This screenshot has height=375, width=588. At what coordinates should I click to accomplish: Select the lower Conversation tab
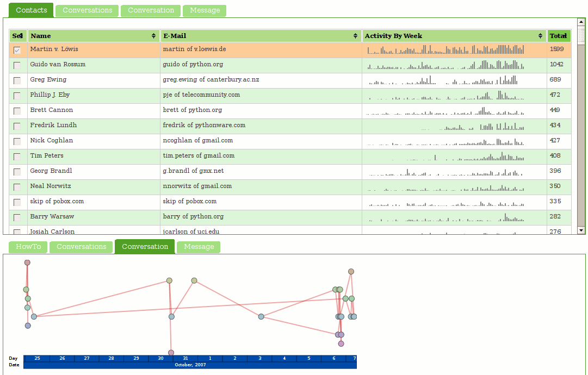click(x=145, y=247)
